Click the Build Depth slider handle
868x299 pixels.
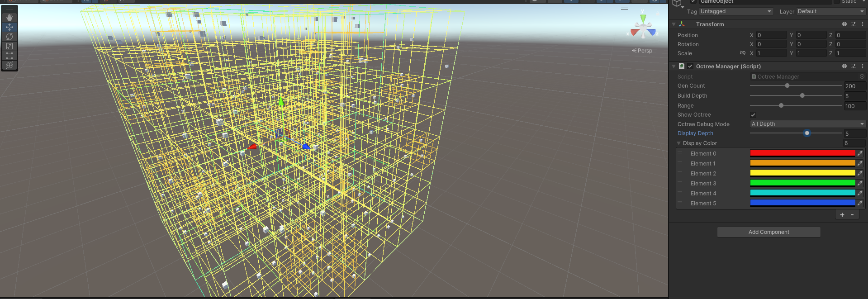pos(802,95)
